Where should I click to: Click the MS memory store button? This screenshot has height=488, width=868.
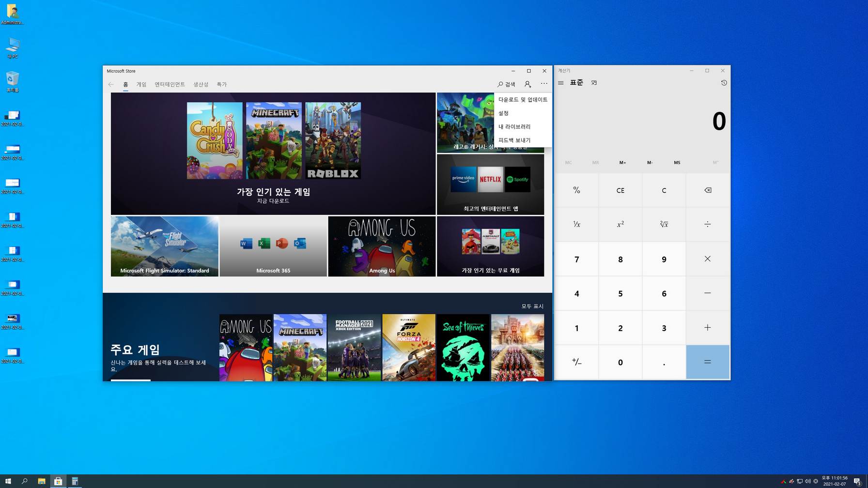677,163
